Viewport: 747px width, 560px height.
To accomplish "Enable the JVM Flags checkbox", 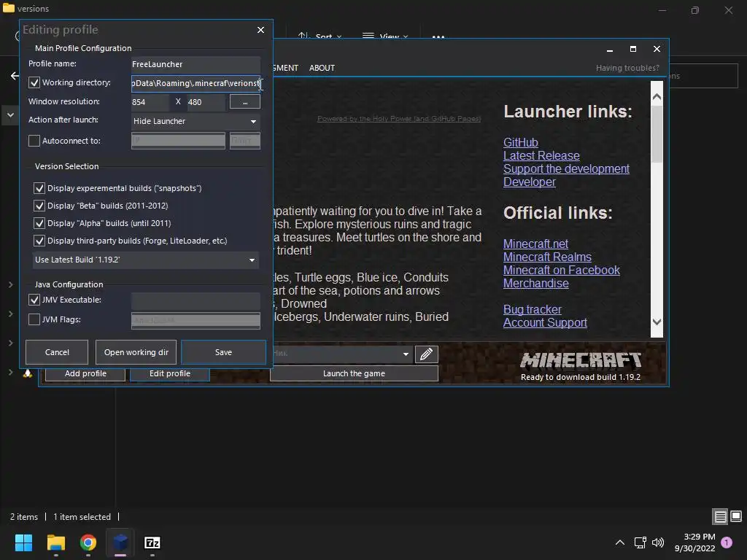I will tap(34, 319).
